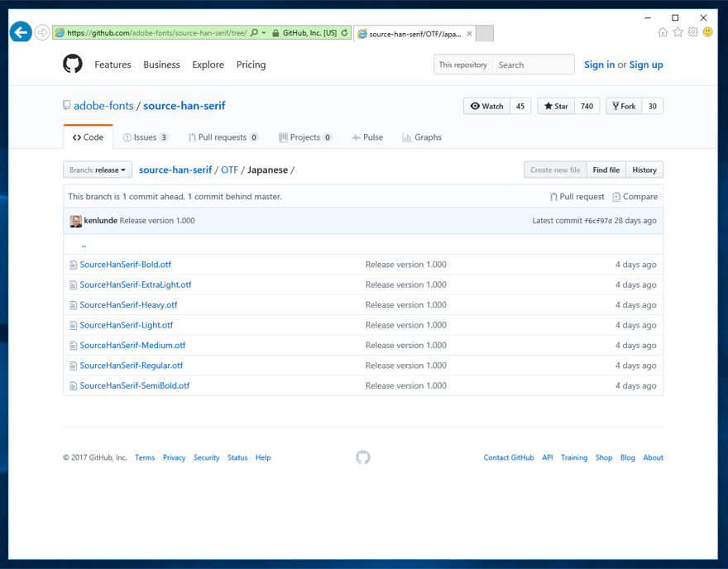Click the smiley feedback icon
This screenshot has height=569, width=728.
click(x=707, y=32)
